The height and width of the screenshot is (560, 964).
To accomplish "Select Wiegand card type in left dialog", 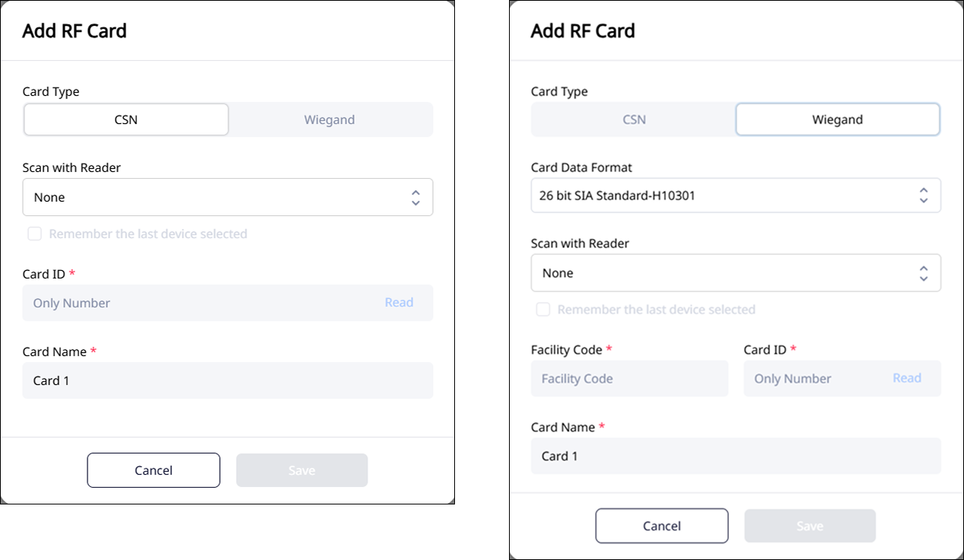I will tap(329, 119).
